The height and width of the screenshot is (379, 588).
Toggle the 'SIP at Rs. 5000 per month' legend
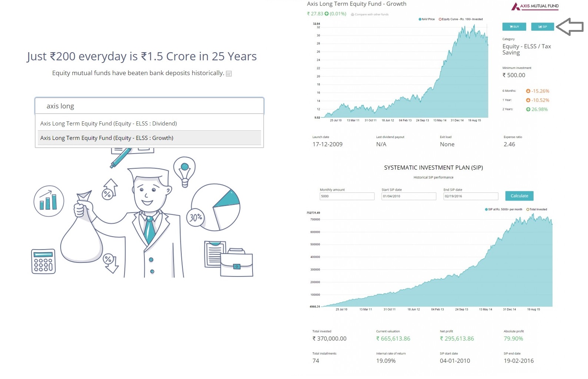pyautogui.click(x=504, y=209)
